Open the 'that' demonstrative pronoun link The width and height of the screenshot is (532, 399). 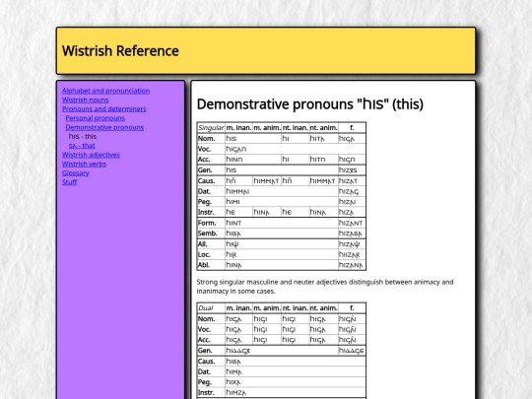point(82,146)
